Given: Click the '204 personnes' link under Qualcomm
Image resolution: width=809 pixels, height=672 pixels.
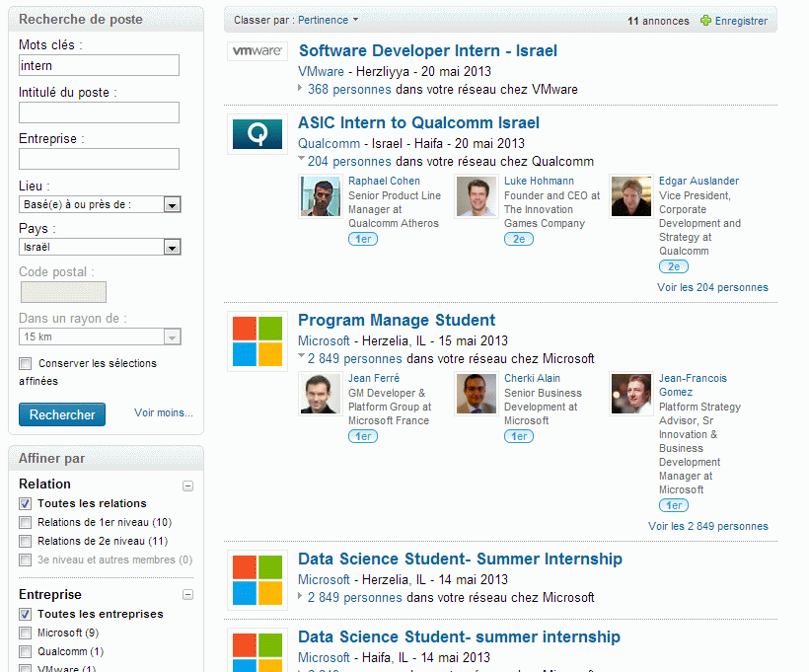Looking at the screenshot, I should pyautogui.click(x=349, y=162).
